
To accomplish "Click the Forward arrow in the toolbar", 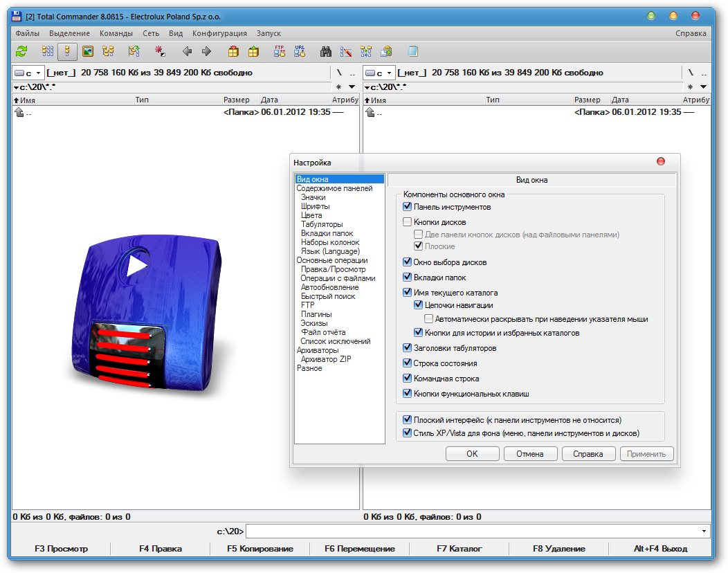I will coord(206,51).
